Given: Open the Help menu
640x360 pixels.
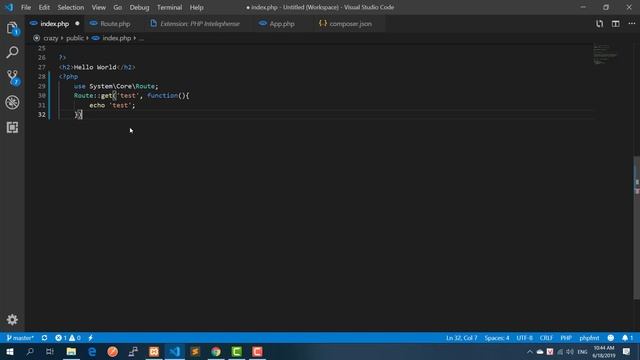Looking at the screenshot, I should [196, 7].
